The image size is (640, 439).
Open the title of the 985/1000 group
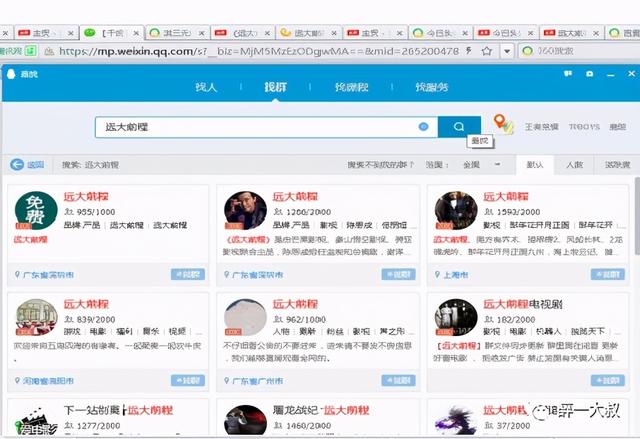coord(86,197)
